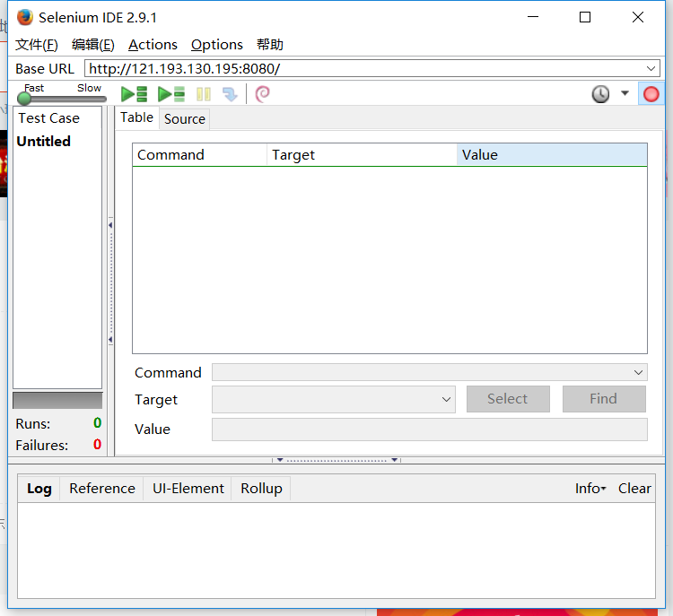Expand the scheduler dropdown arrow
The image size is (673, 616).
[625, 93]
